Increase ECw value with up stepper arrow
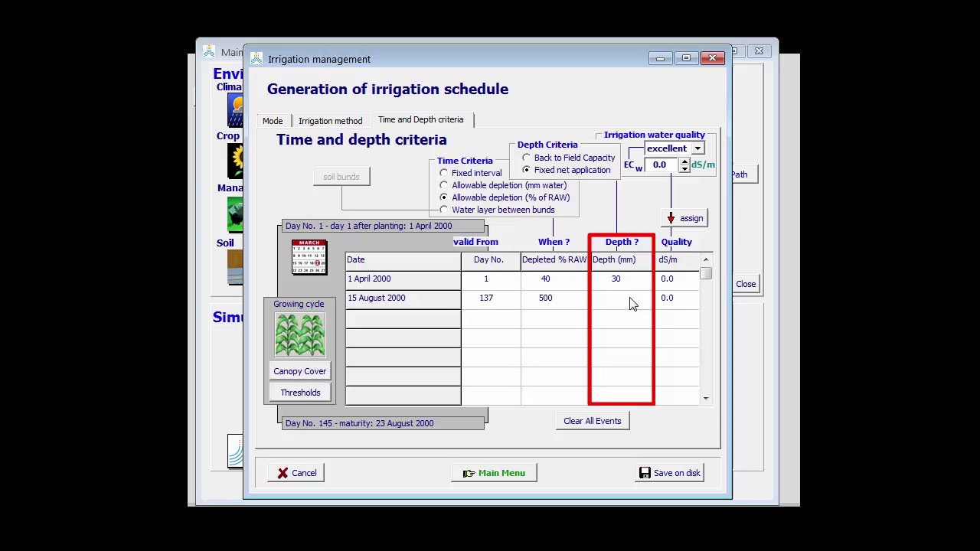 [x=684, y=161]
